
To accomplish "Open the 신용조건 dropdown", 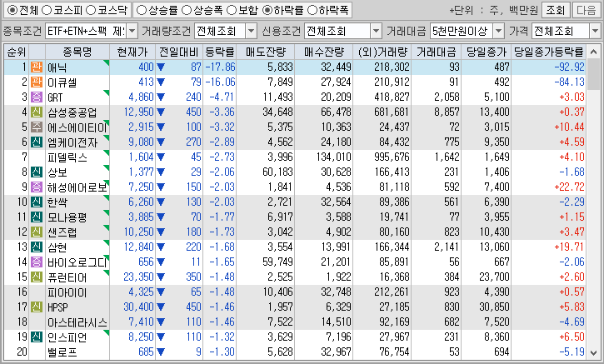I will pos(376,31).
